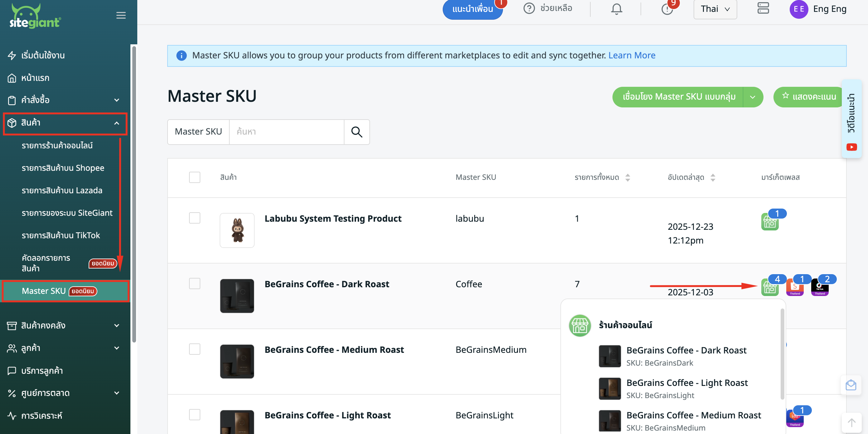
Task: Check the Labubu System Testing Product row
Action: pos(194,218)
